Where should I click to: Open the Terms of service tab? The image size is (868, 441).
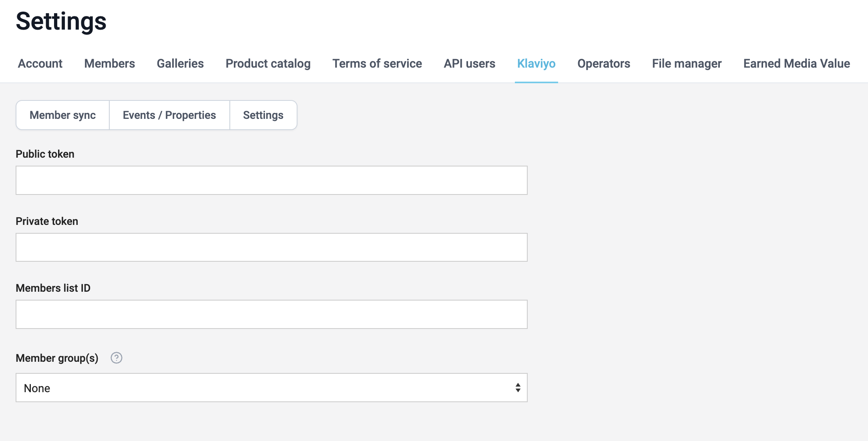pos(377,64)
